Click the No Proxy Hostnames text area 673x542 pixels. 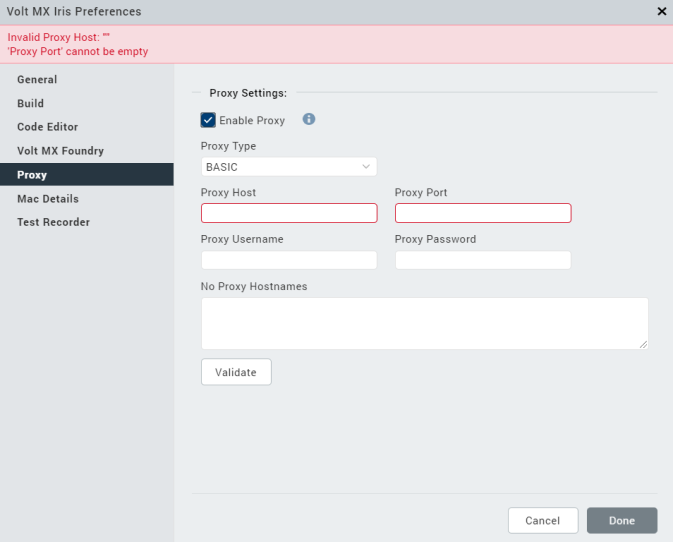(x=425, y=323)
